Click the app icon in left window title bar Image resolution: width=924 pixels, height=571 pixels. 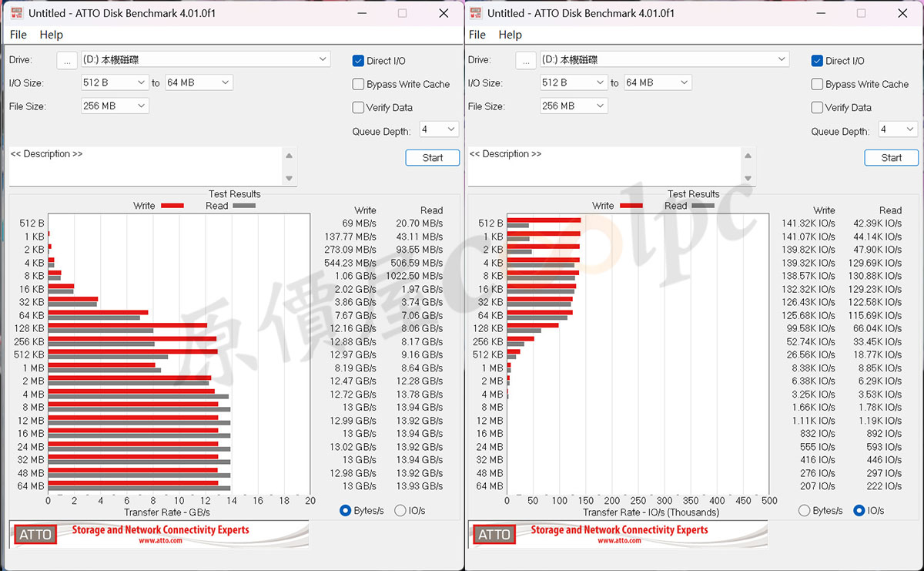click(16, 13)
